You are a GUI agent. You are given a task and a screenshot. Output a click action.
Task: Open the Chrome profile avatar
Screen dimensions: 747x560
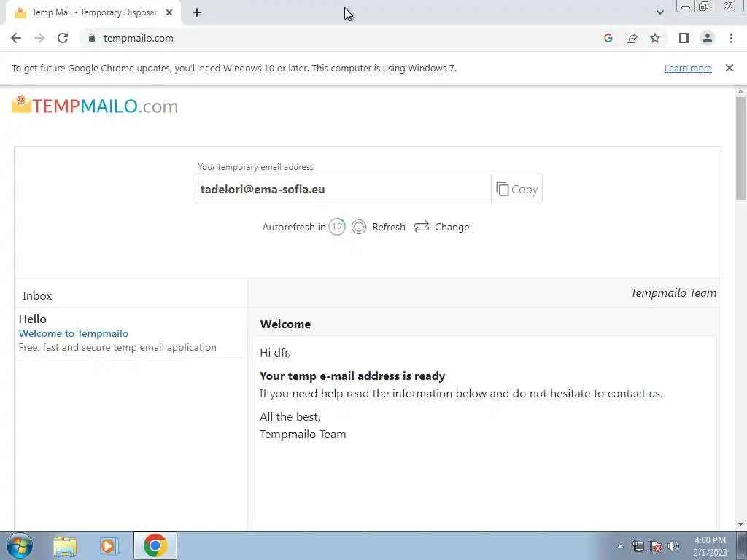708,38
